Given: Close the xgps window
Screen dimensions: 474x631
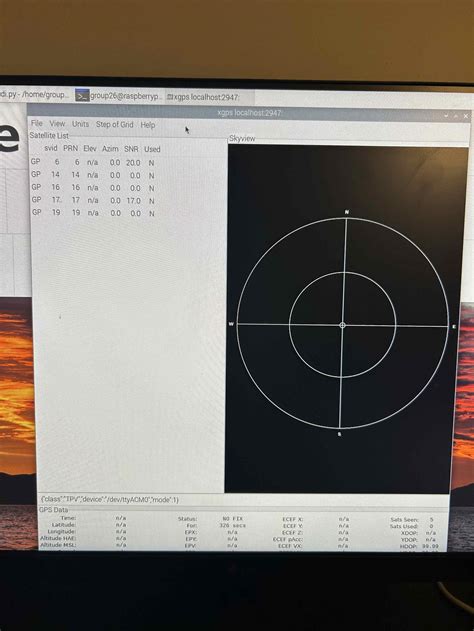Looking at the screenshot, I should [466, 116].
